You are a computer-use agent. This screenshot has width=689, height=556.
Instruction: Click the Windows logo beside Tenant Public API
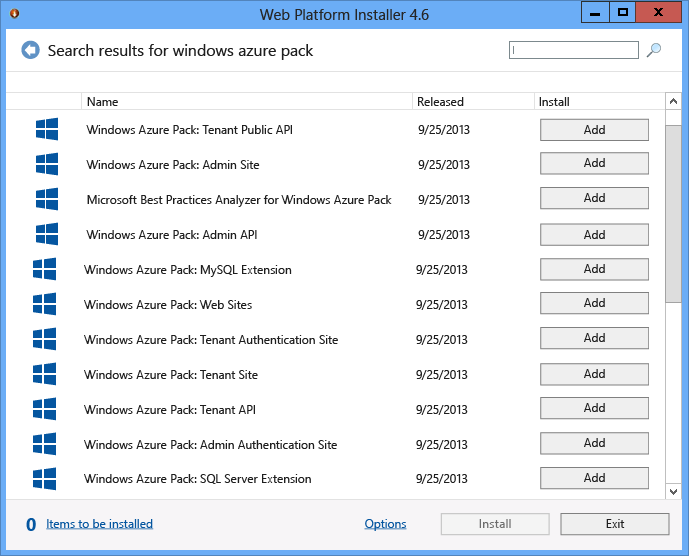tap(47, 129)
